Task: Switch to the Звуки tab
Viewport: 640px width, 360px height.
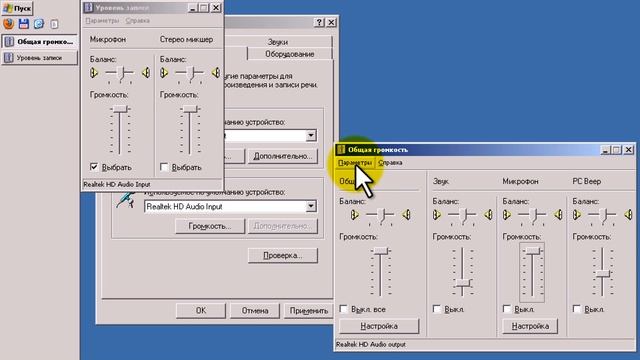Action: [278, 42]
